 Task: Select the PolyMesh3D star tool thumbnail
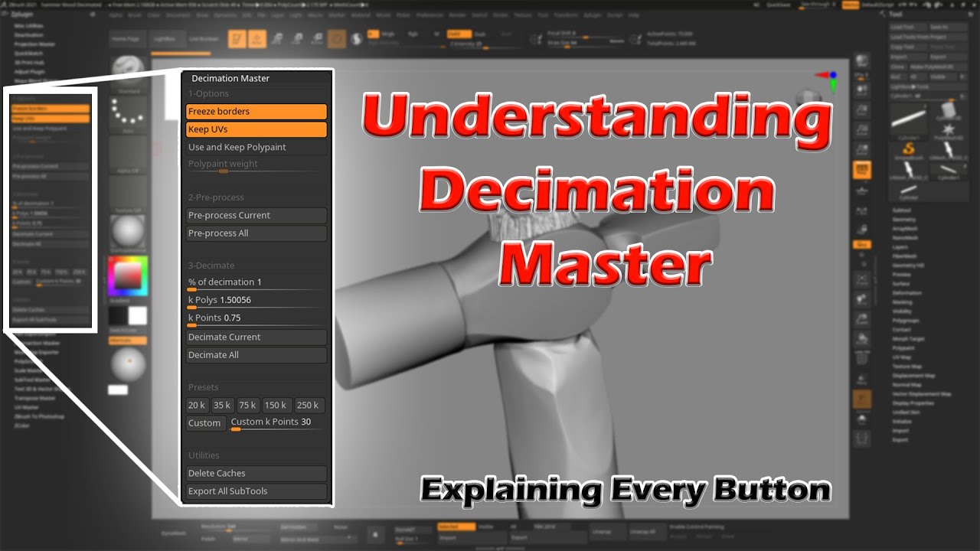[x=948, y=130]
